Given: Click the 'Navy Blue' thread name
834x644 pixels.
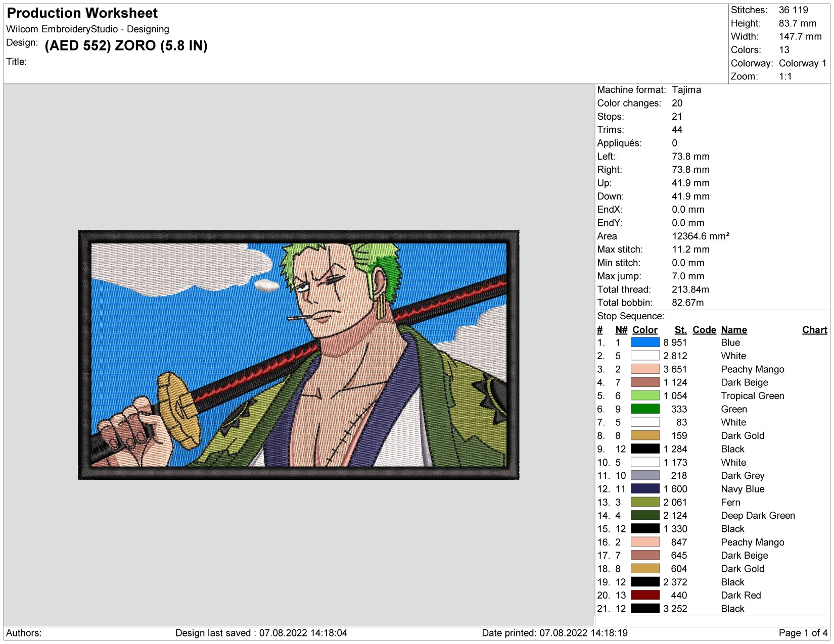Looking at the screenshot, I should (x=743, y=489).
